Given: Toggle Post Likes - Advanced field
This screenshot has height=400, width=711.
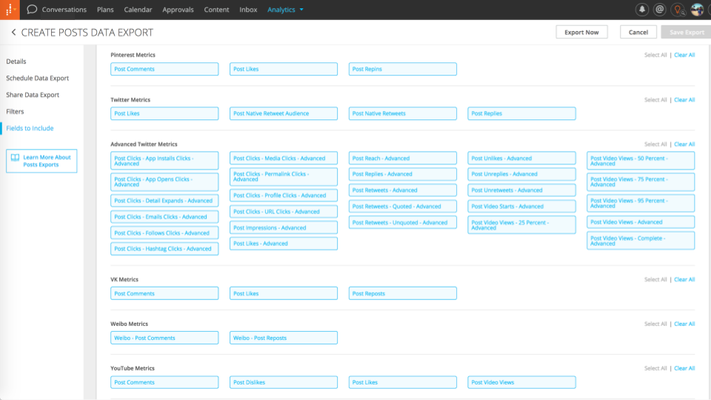Looking at the screenshot, I should tap(283, 244).
